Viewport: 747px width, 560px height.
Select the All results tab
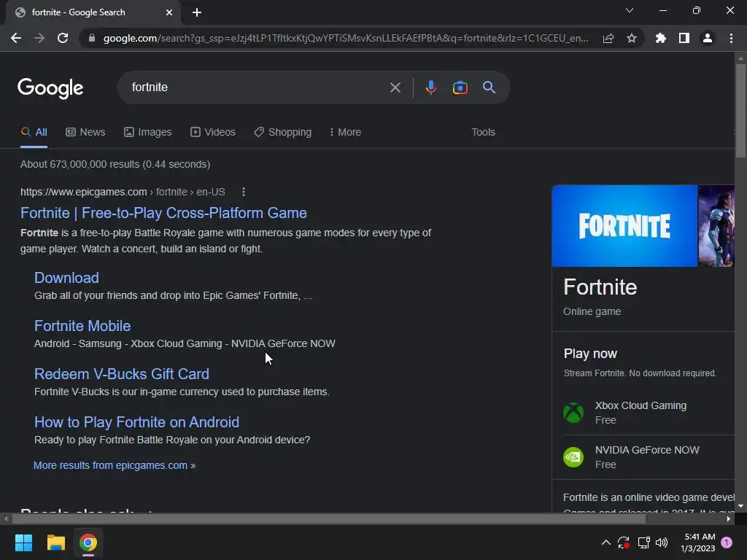coord(34,132)
